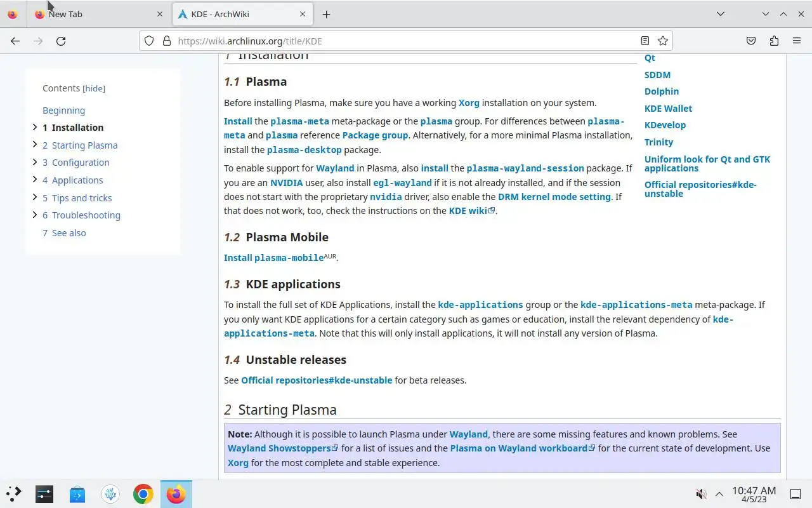Open the Plasma on Wayland workboard link
Image resolution: width=812 pixels, height=508 pixels.
[523, 448]
